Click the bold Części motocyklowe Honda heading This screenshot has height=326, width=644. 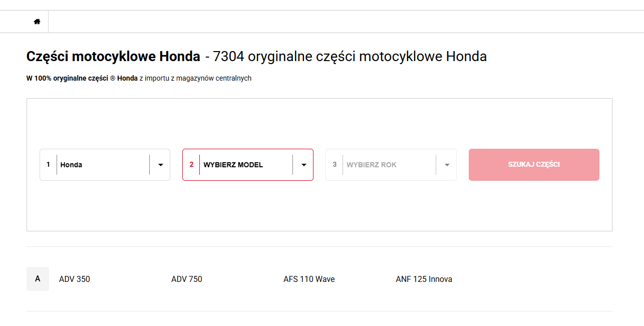tap(113, 57)
